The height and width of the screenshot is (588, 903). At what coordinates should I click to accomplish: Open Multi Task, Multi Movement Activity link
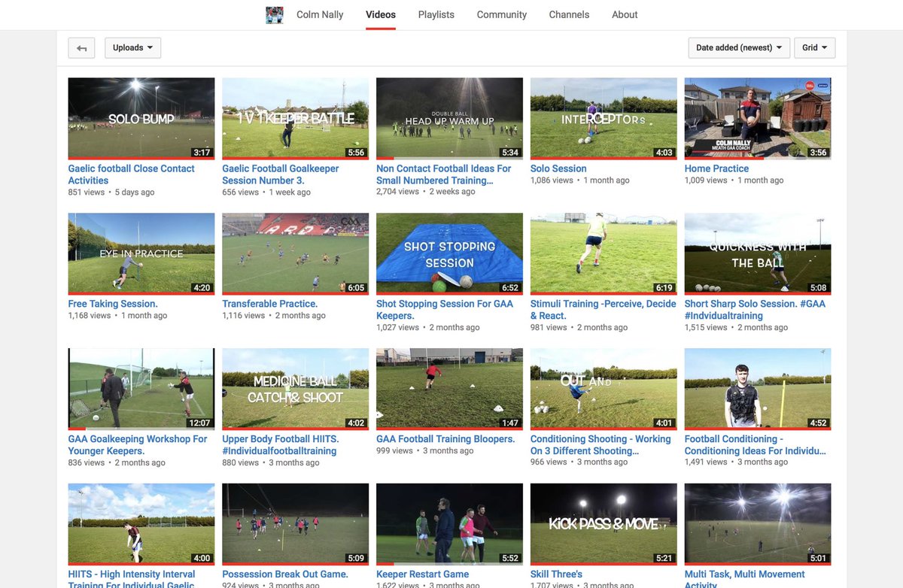[x=745, y=578]
